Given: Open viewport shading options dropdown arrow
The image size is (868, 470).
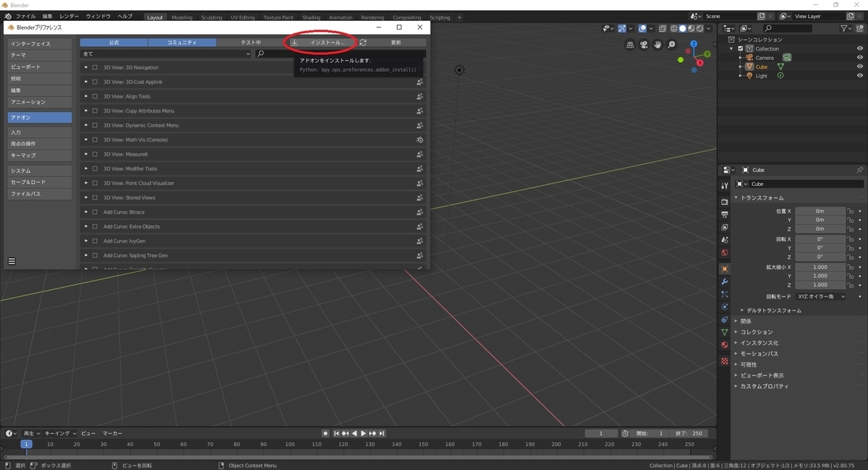Looking at the screenshot, I should tap(709, 28).
